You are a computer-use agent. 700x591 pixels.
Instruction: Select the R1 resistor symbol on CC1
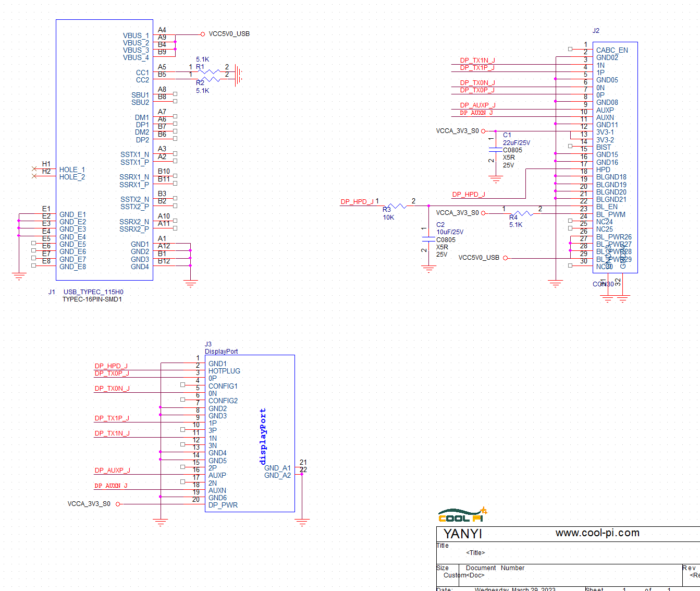pos(210,72)
